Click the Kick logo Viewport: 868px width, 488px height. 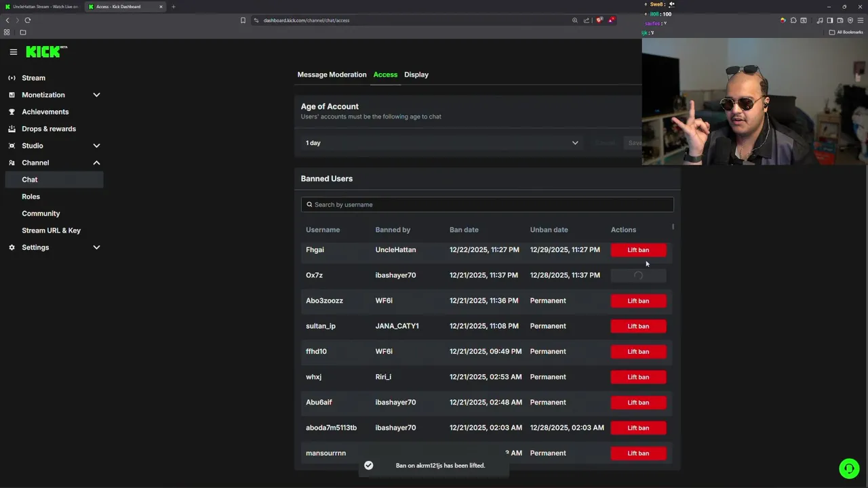46,52
